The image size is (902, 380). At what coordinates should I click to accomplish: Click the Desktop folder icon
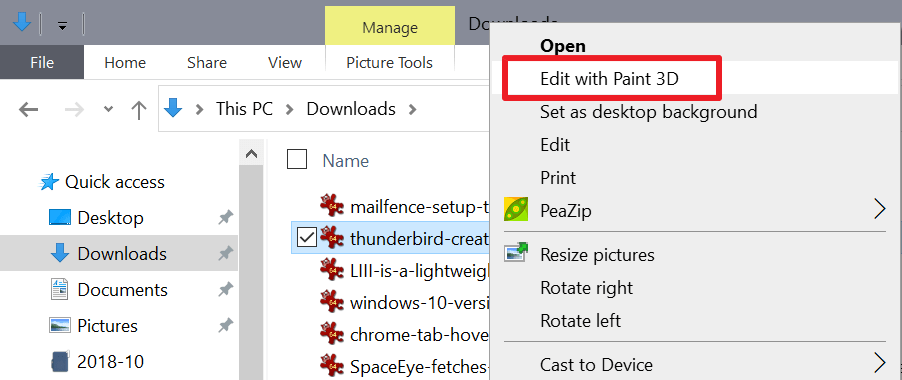click(x=60, y=217)
